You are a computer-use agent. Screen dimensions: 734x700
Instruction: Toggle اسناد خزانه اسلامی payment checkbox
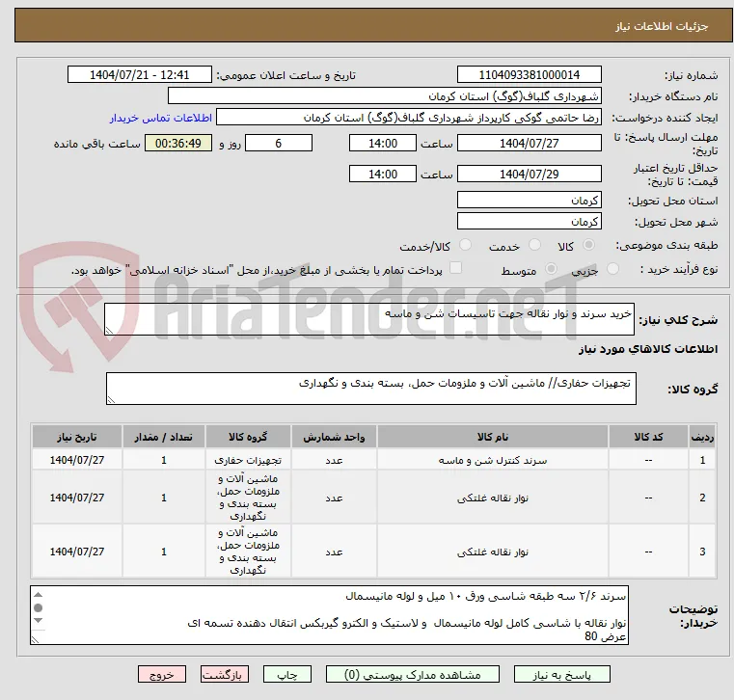[x=455, y=268]
